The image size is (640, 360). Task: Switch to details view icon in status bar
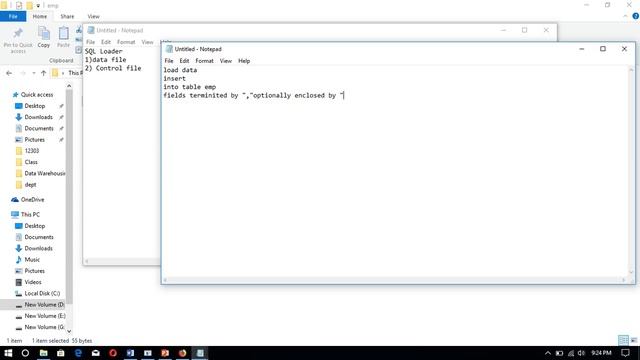pyautogui.click(x=623, y=340)
